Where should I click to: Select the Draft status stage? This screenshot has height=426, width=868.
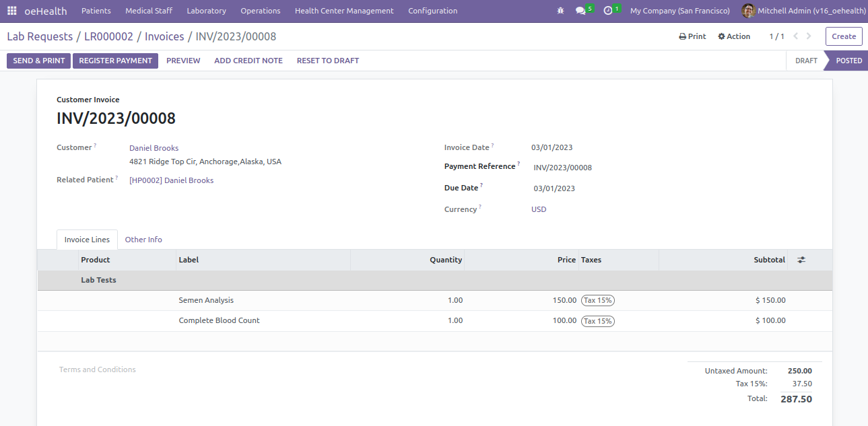[806, 61]
